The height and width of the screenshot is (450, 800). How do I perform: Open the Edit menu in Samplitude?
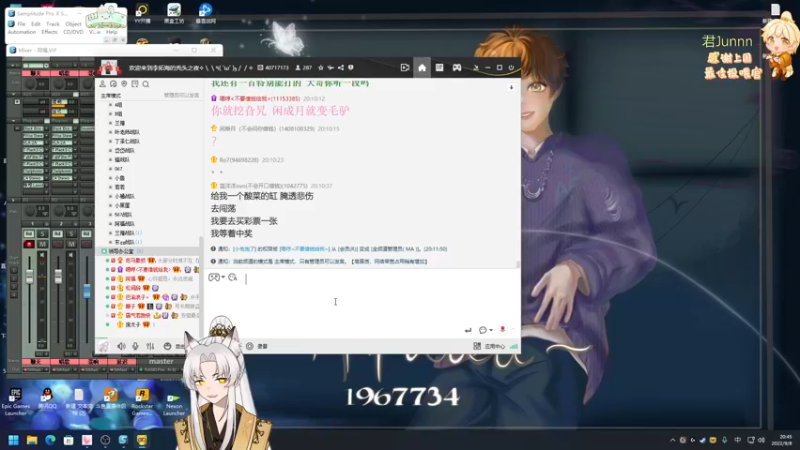[36, 24]
